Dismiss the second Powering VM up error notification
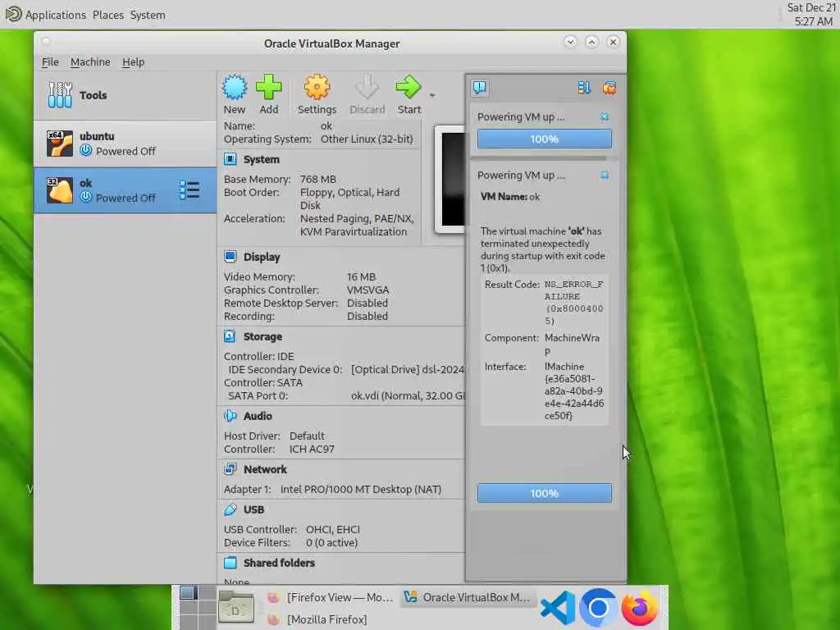Viewport: 840px width, 630px height. 605,176
